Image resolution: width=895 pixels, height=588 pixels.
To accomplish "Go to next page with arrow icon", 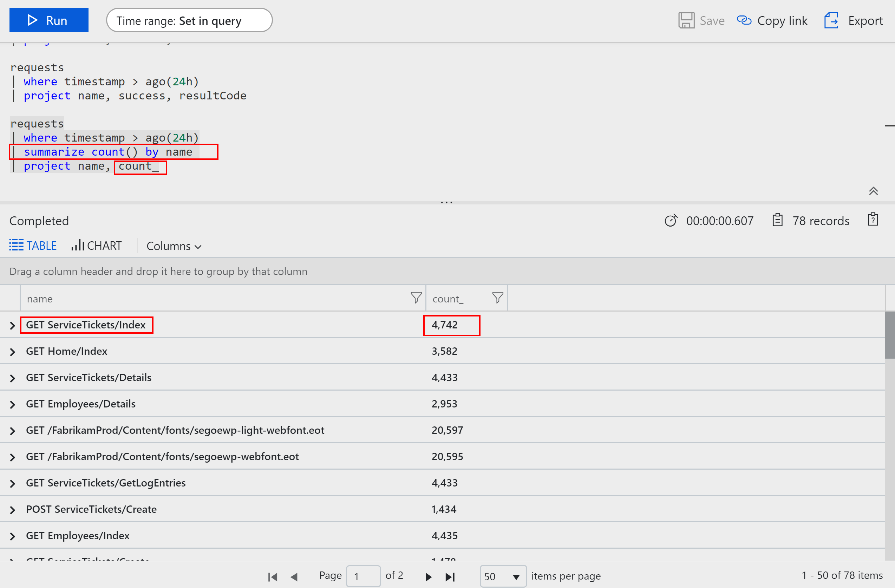I will [428, 576].
